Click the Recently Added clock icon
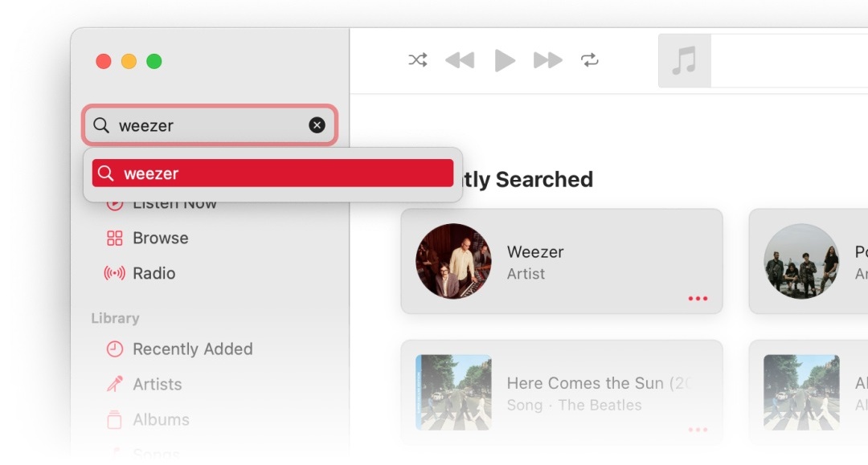Image resolution: width=868 pixels, height=465 pixels. click(x=115, y=349)
